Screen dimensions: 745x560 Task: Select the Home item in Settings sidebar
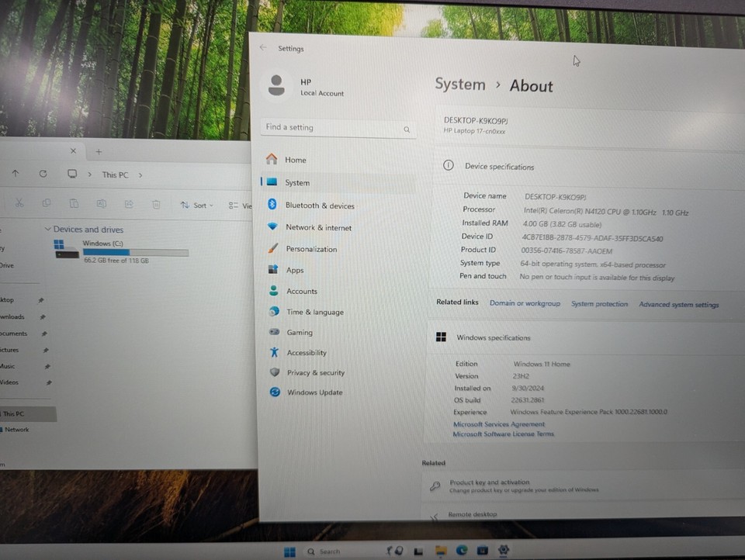[295, 160]
